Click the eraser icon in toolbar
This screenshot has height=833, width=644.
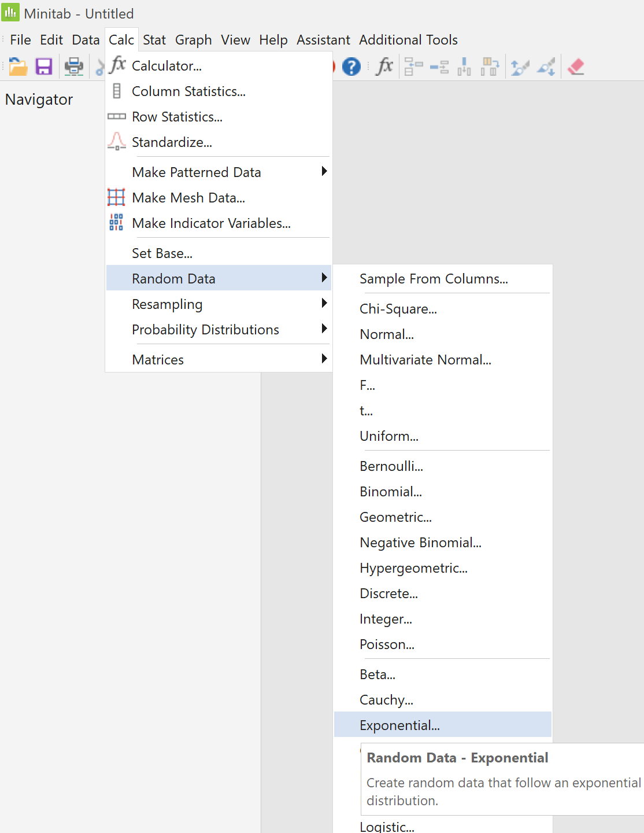pyautogui.click(x=576, y=67)
